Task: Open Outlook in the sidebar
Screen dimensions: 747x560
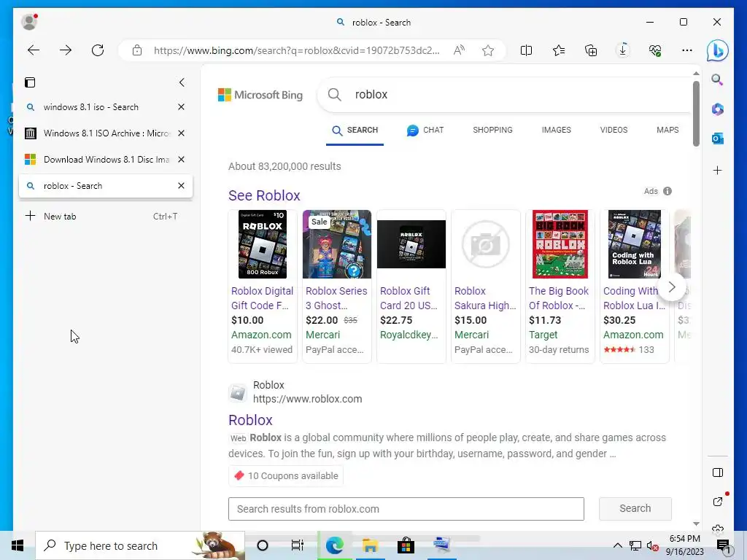Action: [718, 139]
